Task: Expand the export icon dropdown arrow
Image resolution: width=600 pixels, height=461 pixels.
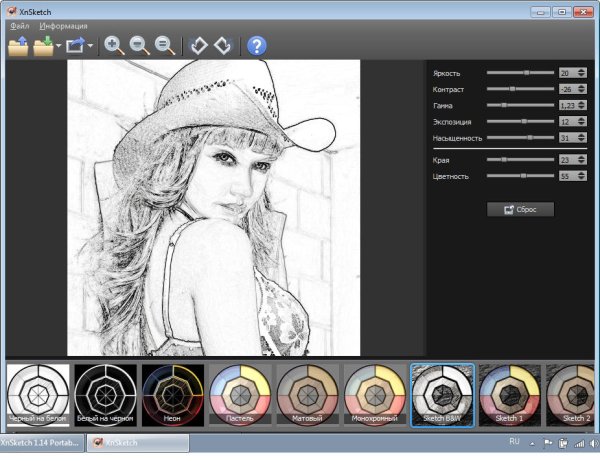Action: pyautogui.click(x=91, y=46)
